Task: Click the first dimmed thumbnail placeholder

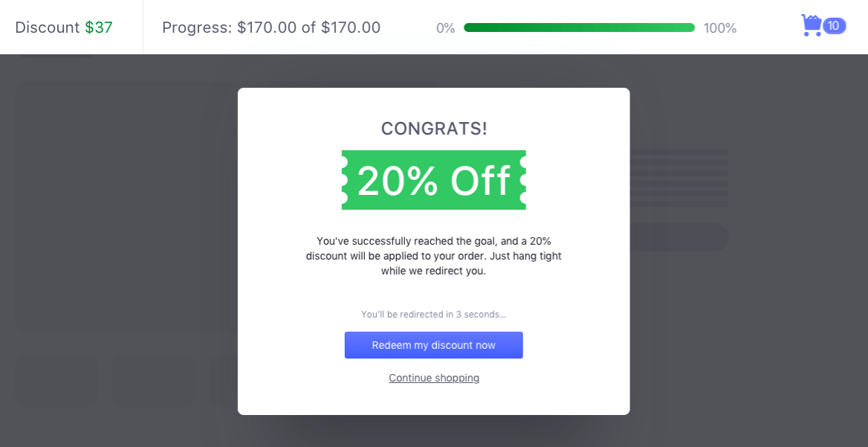Action: 57,381
